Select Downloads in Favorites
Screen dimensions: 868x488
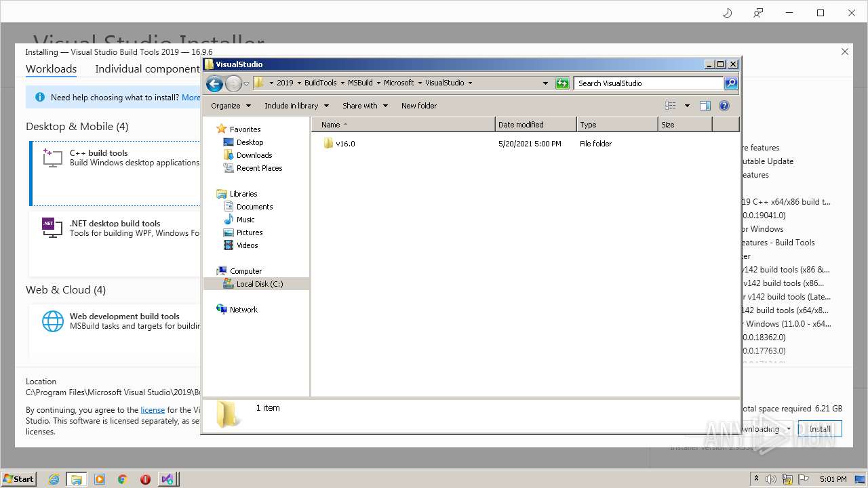coord(254,155)
